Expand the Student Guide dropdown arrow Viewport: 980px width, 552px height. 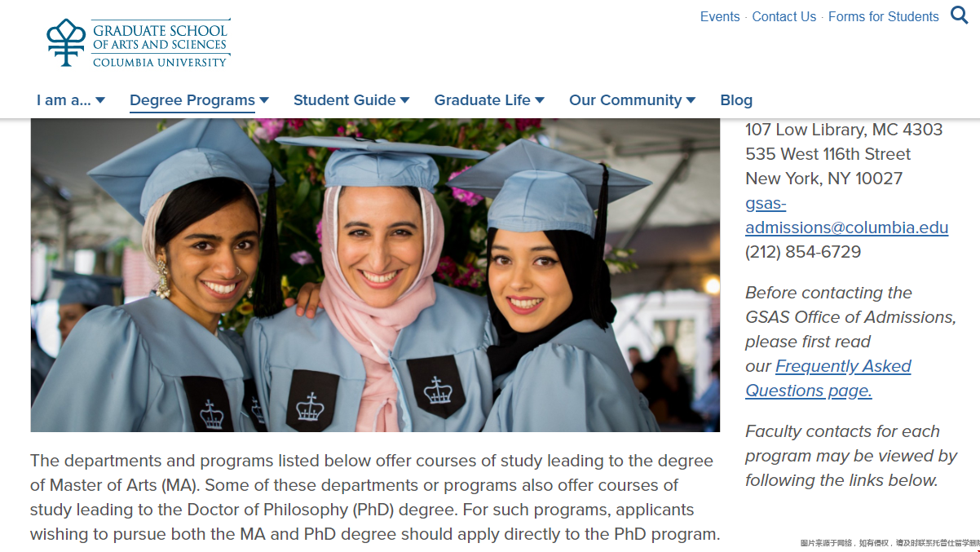[x=404, y=100]
